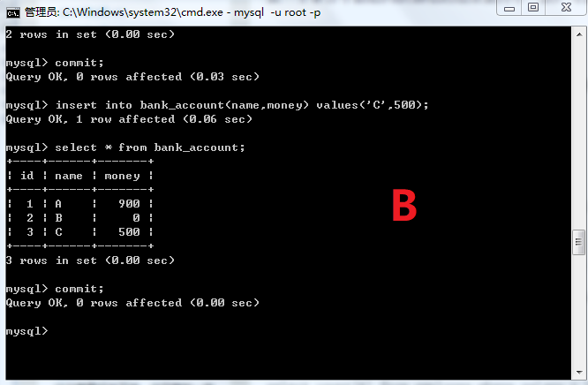Click the name column header
The width and height of the screenshot is (588, 385).
point(69,176)
